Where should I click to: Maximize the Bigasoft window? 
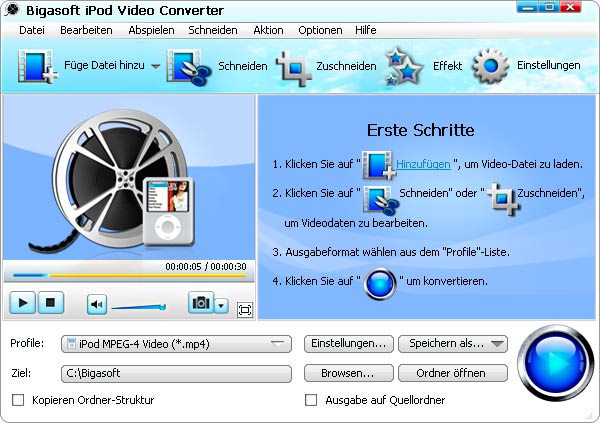(549, 7)
